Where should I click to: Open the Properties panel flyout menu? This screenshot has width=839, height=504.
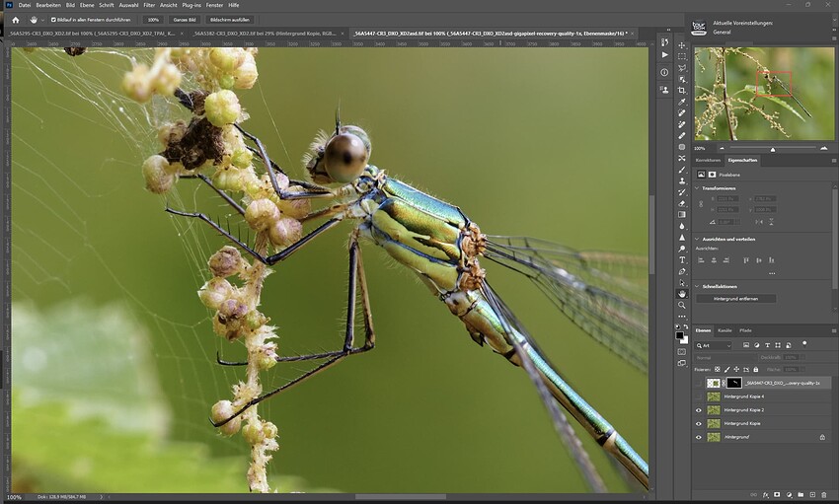point(834,161)
